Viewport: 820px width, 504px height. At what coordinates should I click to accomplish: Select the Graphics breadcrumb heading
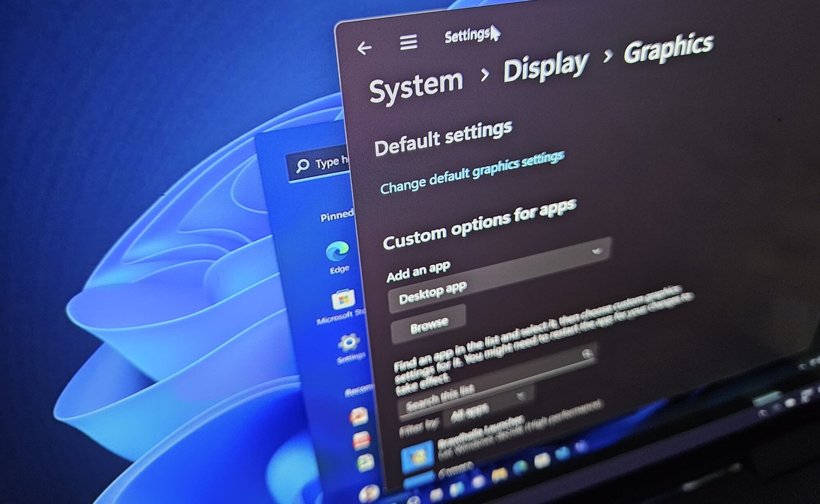tap(669, 48)
